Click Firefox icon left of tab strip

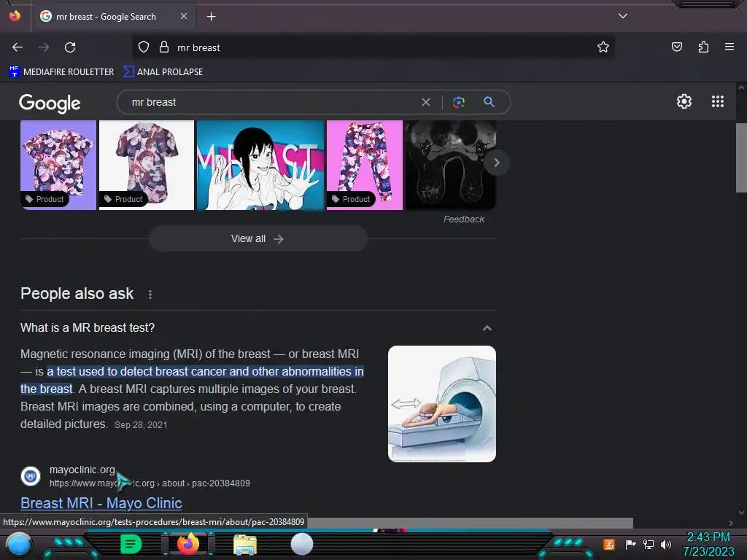(x=15, y=16)
